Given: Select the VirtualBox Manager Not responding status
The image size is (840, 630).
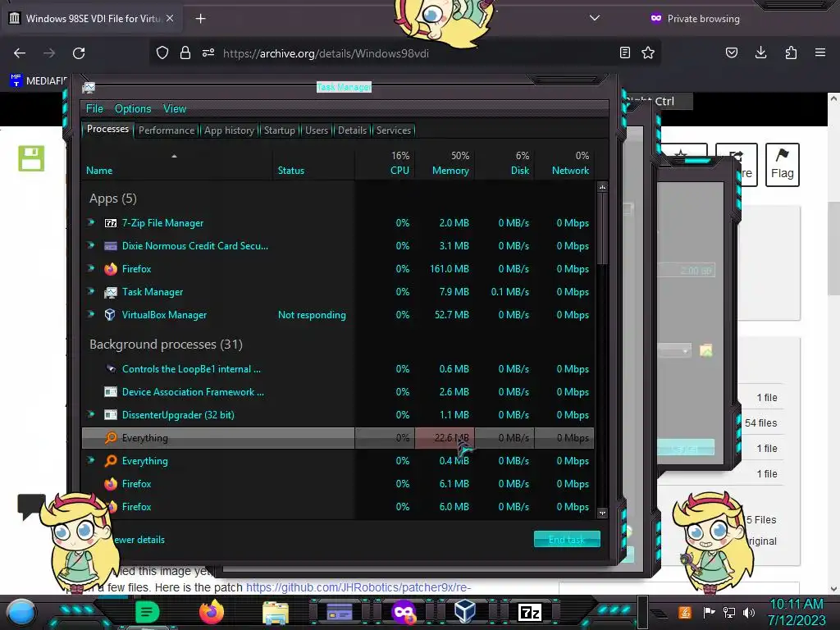Looking at the screenshot, I should pyautogui.click(x=312, y=315).
